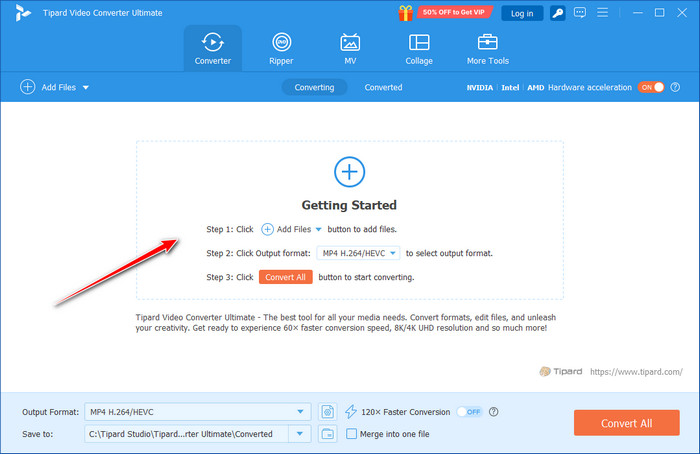Turn off Hardware acceleration switch
This screenshot has width=700, height=454.
tap(651, 87)
